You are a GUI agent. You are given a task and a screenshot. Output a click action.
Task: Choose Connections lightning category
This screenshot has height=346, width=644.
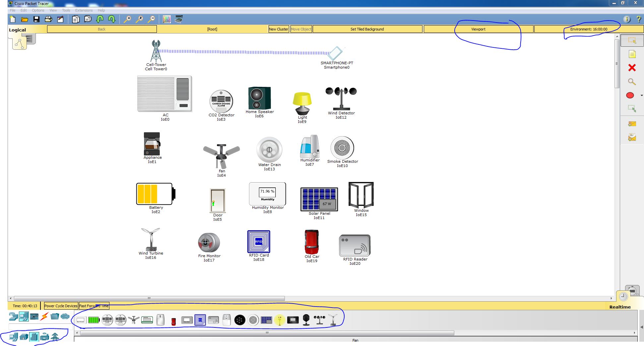point(44,317)
